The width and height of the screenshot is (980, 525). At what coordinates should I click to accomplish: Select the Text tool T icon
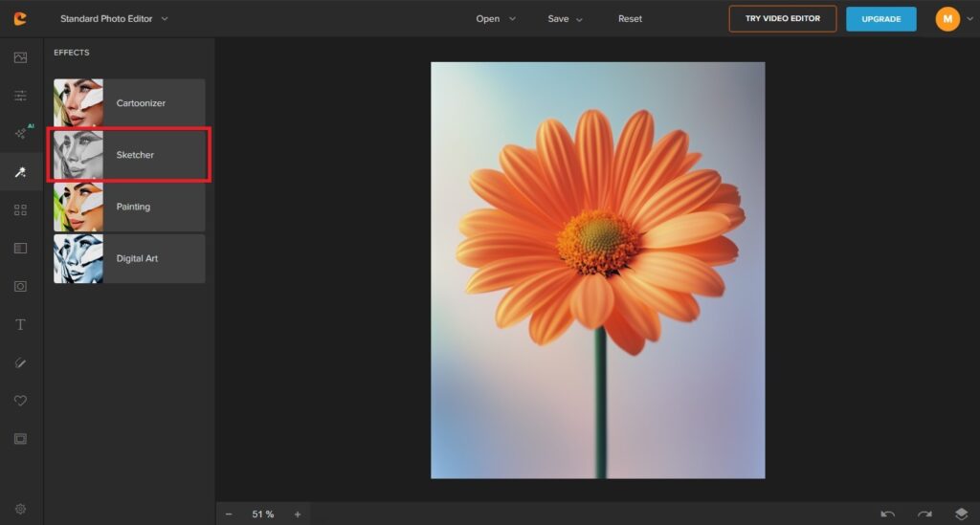coord(21,324)
